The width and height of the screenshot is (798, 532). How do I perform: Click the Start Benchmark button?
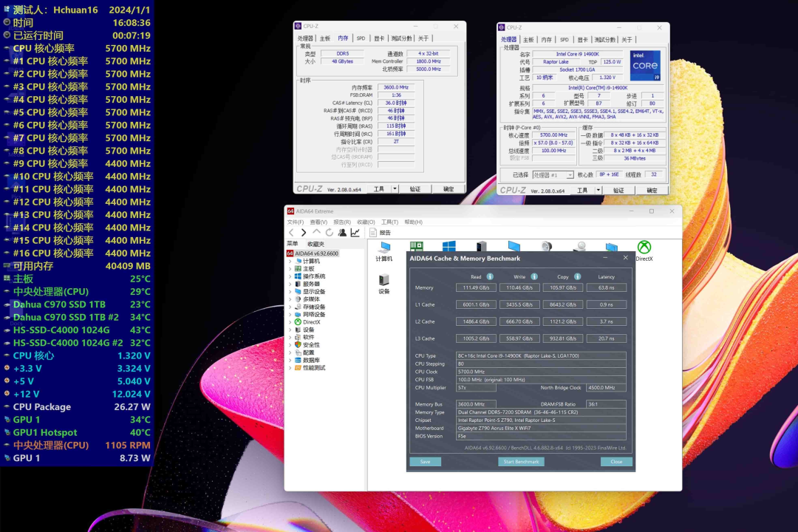coord(520,462)
